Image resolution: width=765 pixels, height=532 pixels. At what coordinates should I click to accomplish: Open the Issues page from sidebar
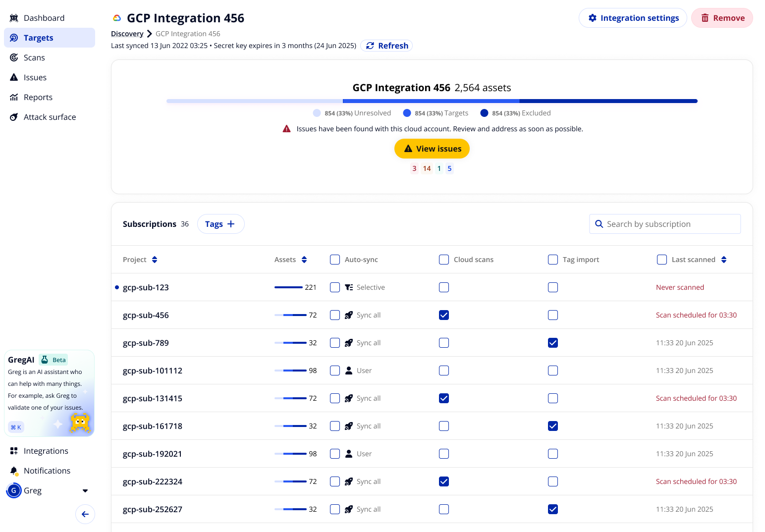(35, 77)
